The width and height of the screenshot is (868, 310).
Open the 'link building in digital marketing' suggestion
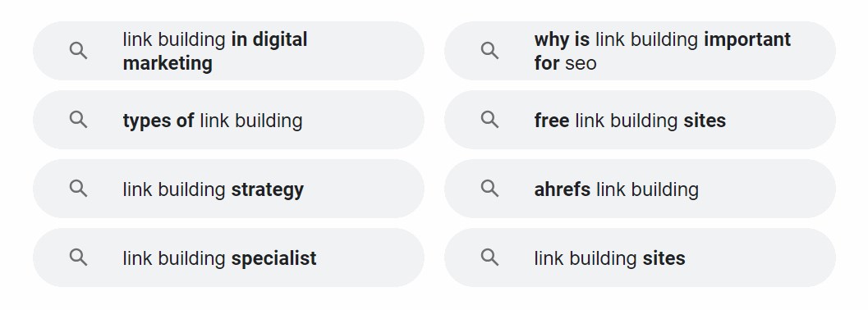coord(228,51)
